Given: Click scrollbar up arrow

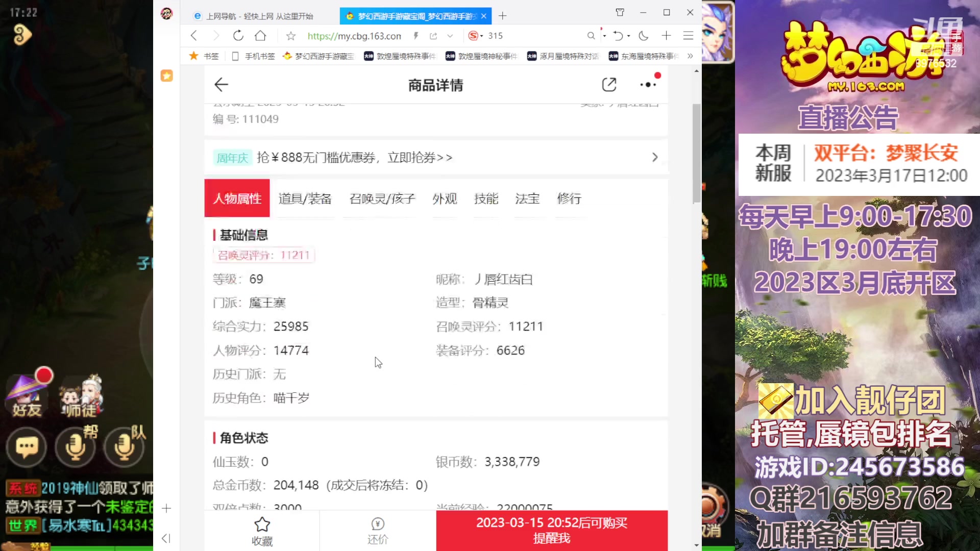Looking at the screenshot, I should [696, 71].
